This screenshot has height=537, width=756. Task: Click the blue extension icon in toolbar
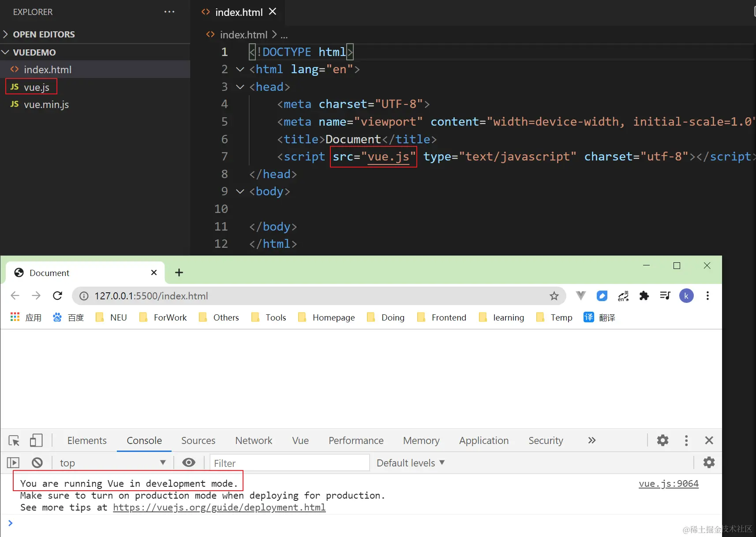coord(602,296)
